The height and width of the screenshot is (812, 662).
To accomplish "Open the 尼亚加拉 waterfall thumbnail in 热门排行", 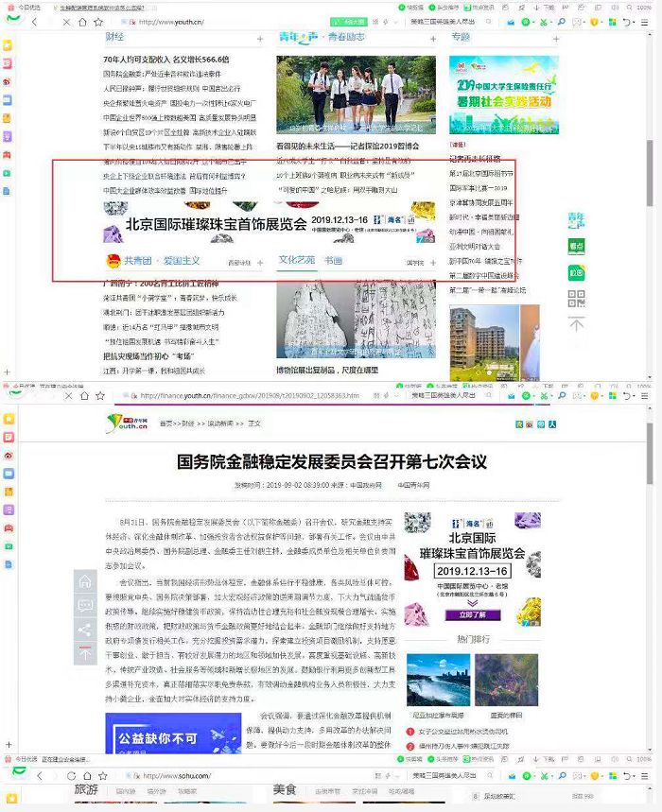I will [x=438, y=680].
